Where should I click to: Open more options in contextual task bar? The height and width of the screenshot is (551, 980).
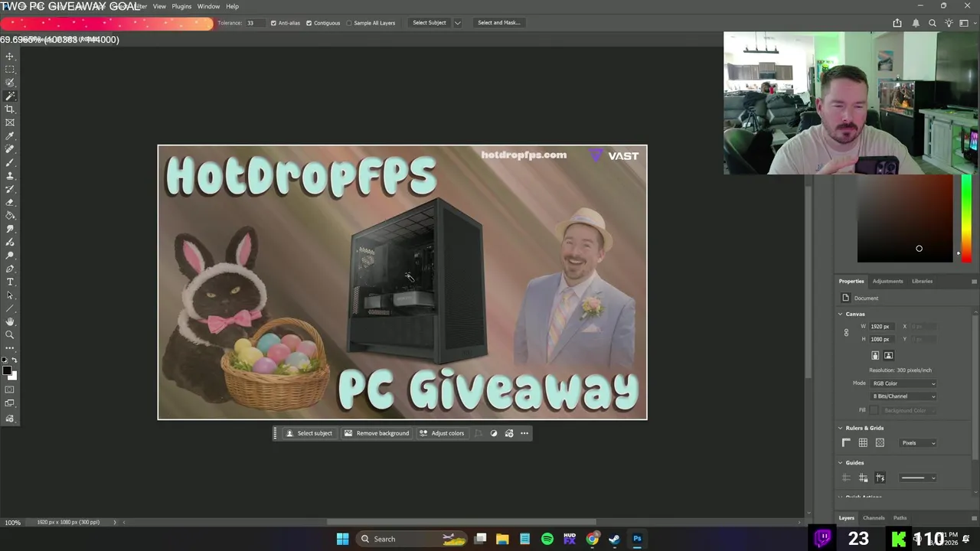coord(524,433)
